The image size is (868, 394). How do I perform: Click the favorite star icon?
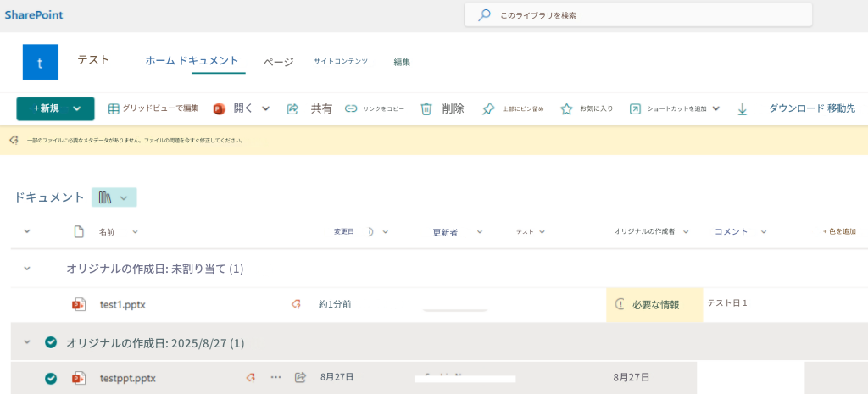point(566,109)
